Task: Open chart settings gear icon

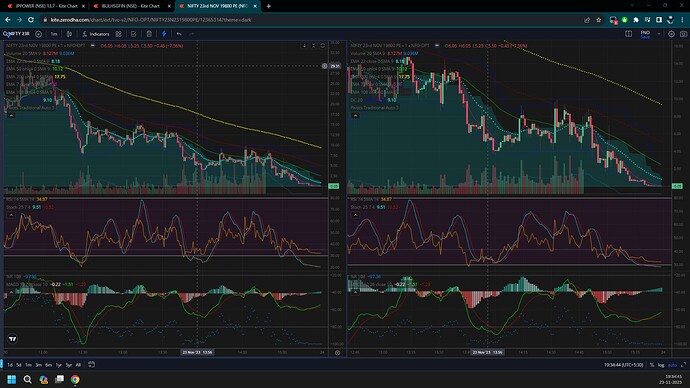Action: point(671,34)
